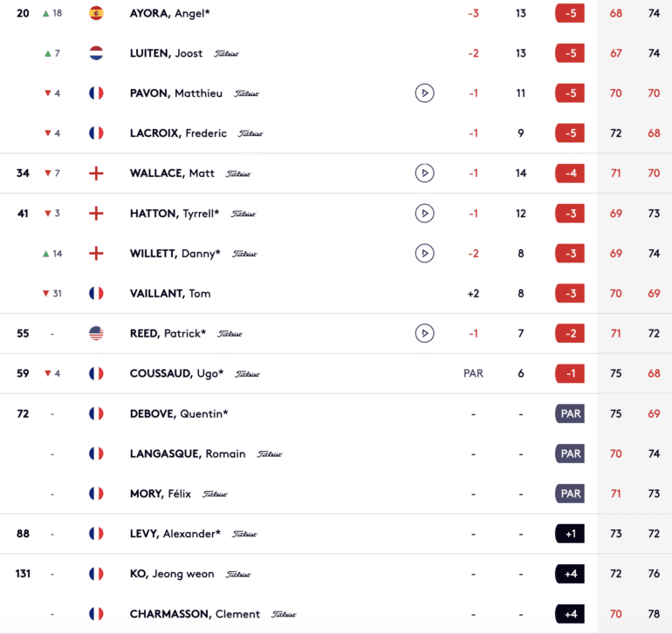Open Danny Willett's video play button
Screen dimensions: 672x634
[x=424, y=253]
